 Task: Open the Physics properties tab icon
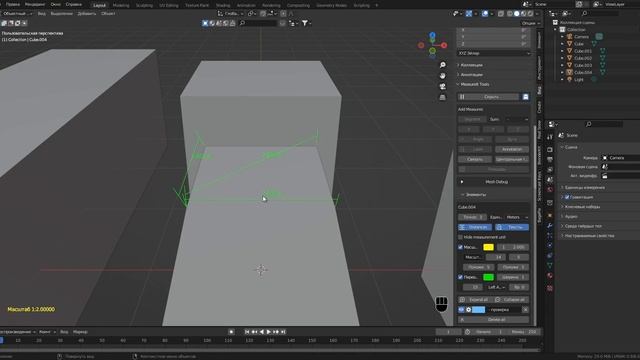[550, 245]
